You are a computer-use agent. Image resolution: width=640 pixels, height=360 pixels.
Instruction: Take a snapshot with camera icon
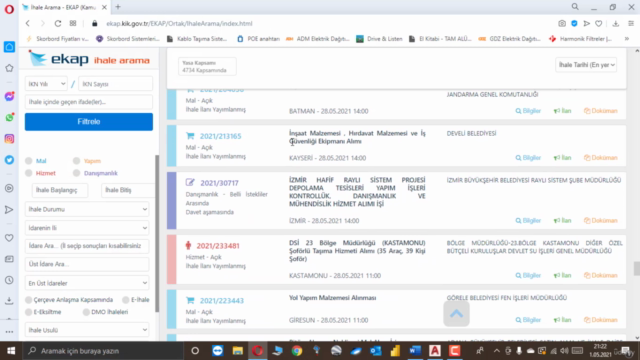point(562,24)
